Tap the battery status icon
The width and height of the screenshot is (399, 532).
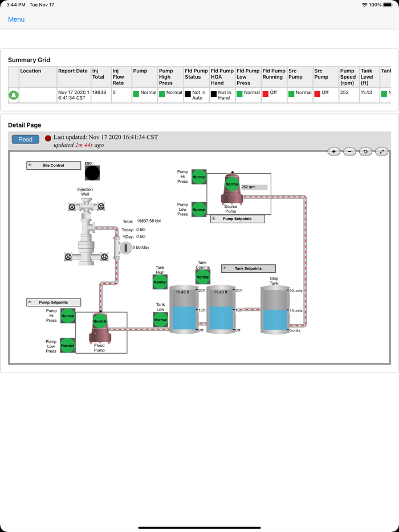[388, 5]
